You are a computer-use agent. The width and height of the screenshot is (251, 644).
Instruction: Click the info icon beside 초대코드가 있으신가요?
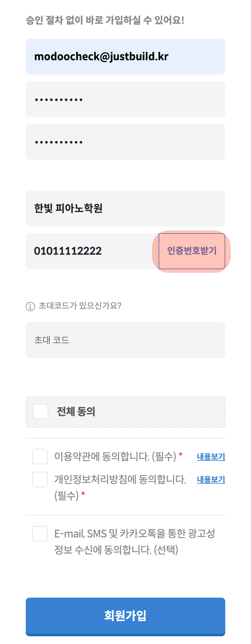(30, 306)
